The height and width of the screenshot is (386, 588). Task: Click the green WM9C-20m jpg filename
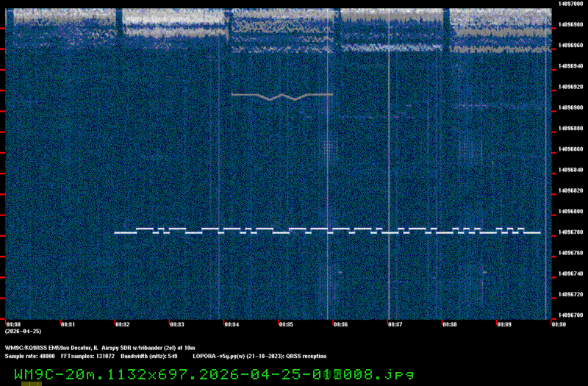(214, 374)
